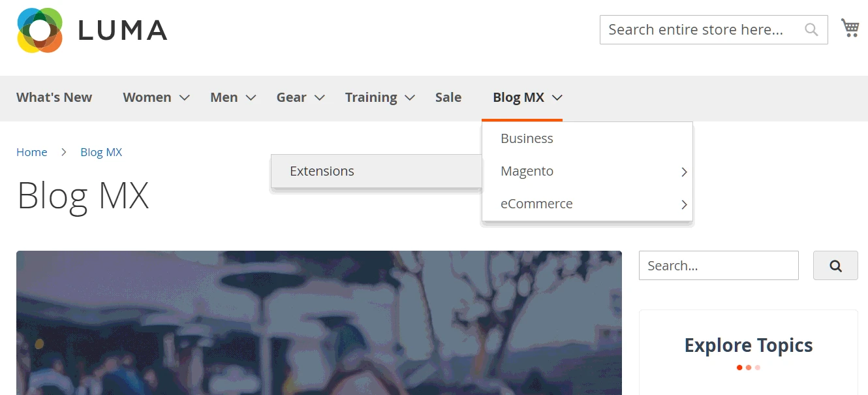The width and height of the screenshot is (868, 395).
Task: Open the shopping cart
Action: [x=850, y=28]
